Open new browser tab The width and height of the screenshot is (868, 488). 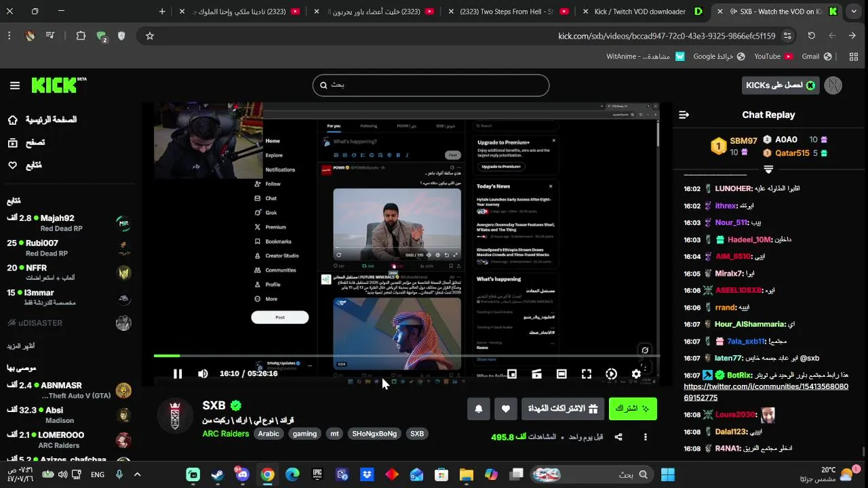point(162,12)
